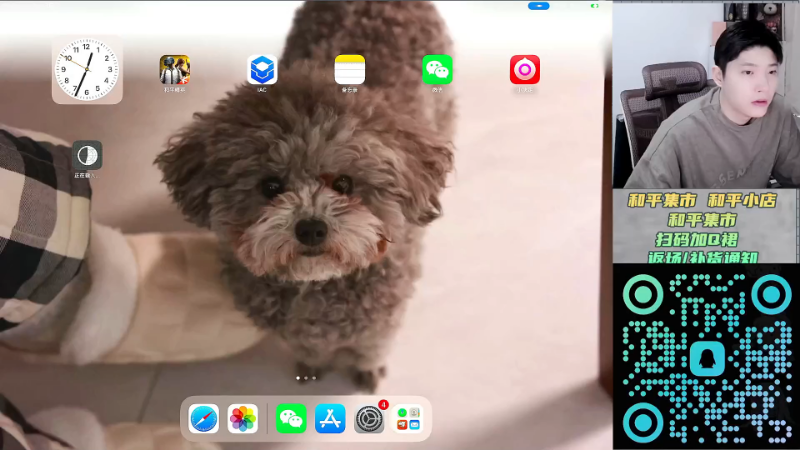The height and width of the screenshot is (450, 800).
Task: Open the App Store in the dock
Action: pyautogui.click(x=330, y=419)
